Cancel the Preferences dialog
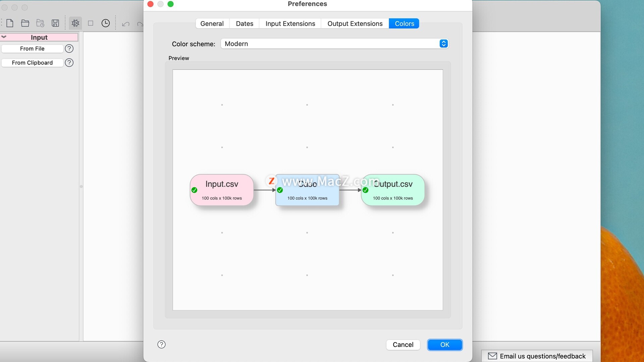Image resolution: width=644 pixels, height=362 pixels. coord(403,345)
